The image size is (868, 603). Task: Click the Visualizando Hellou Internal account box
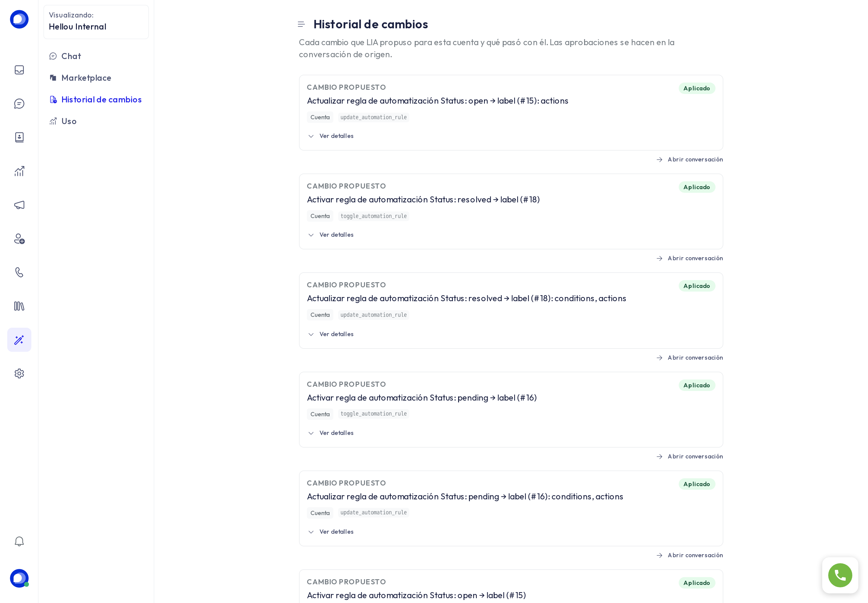click(96, 22)
